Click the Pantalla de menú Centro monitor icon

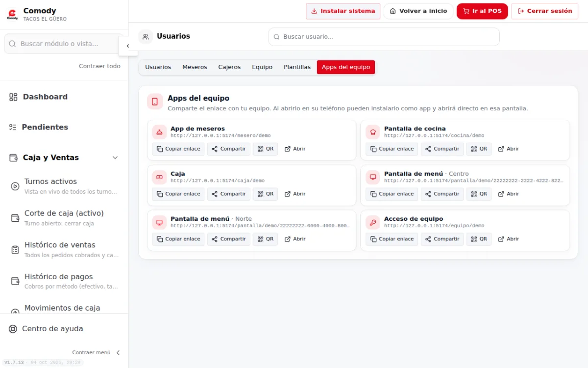pyautogui.click(x=373, y=177)
